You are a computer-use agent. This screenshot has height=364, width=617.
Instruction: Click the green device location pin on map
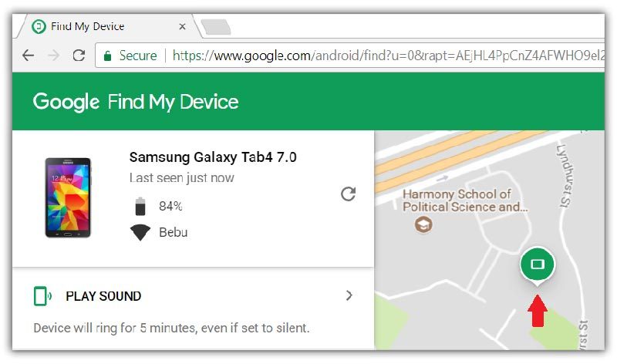pyautogui.click(x=538, y=265)
